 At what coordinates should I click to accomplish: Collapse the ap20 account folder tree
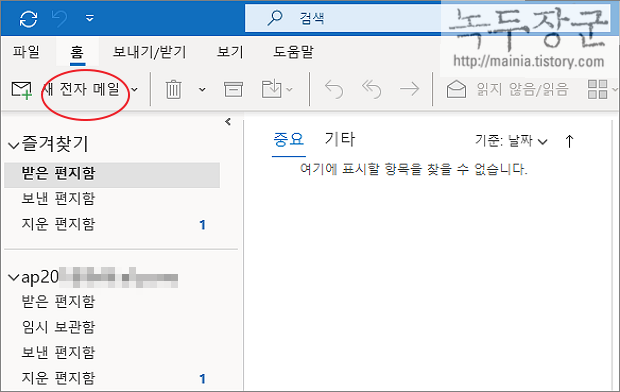pyautogui.click(x=13, y=278)
